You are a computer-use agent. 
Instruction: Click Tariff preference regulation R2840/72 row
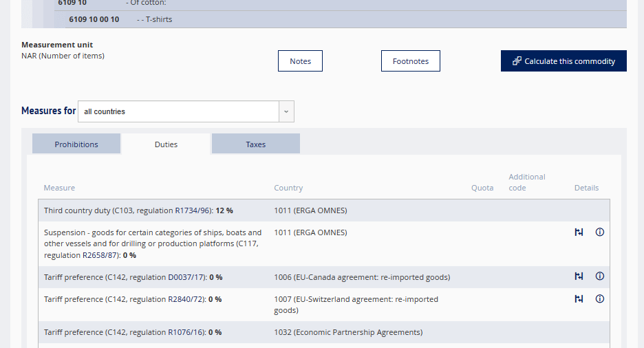point(324,305)
